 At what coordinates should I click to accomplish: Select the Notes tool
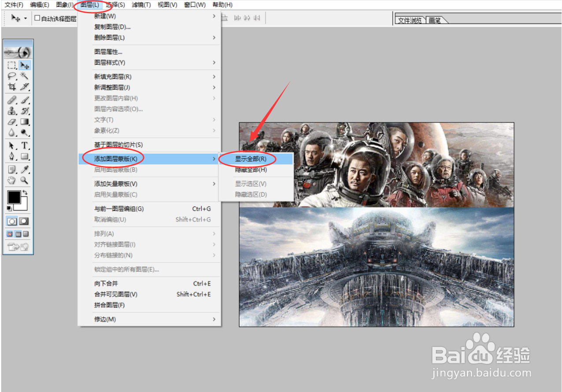coord(12,170)
